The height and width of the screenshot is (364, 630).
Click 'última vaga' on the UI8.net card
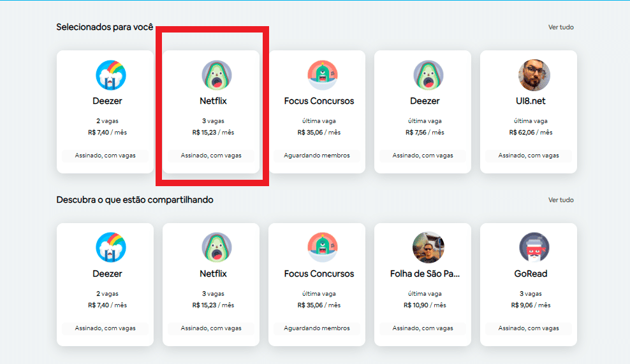(x=531, y=121)
